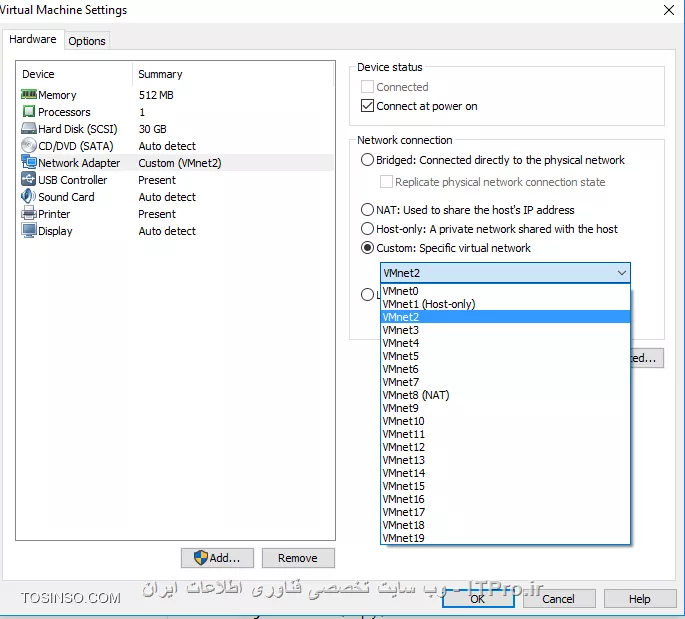Image resolution: width=685 pixels, height=619 pixels.
Task: Click the Device column header
Action: (74, 74)
